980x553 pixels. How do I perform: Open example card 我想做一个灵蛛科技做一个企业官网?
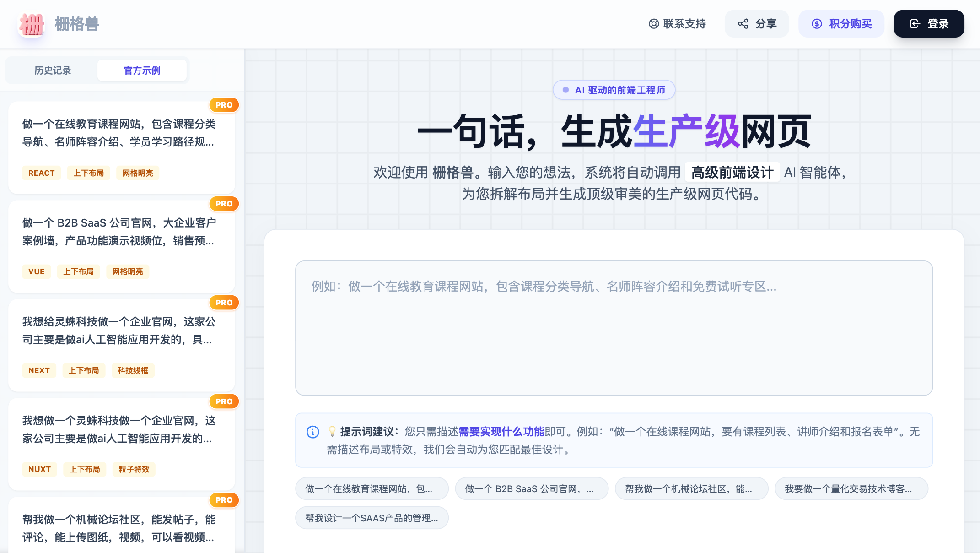(x=122, y=445)
